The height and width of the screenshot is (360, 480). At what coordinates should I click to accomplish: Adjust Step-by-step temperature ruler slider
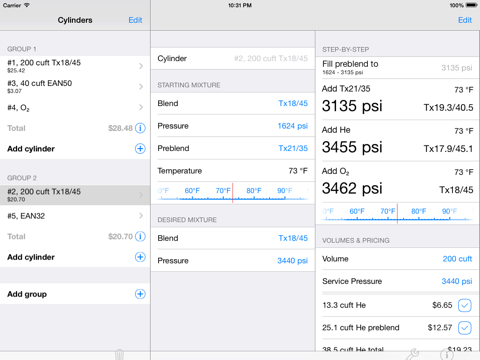(397, 214)
